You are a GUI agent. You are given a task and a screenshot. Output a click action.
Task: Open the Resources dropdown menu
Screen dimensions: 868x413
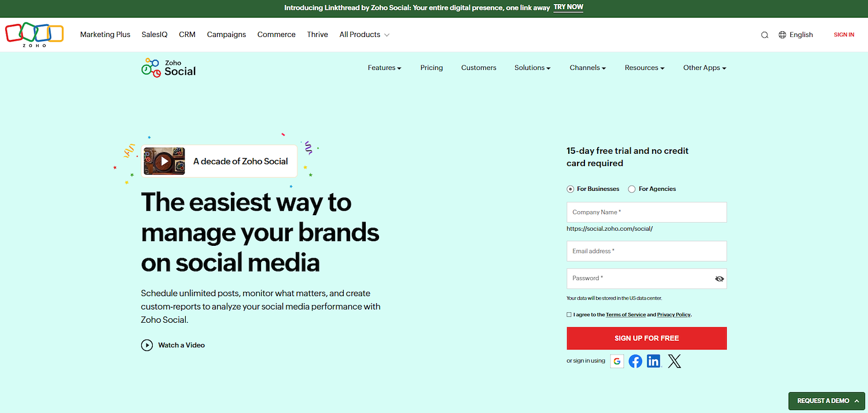pos(645,68)
